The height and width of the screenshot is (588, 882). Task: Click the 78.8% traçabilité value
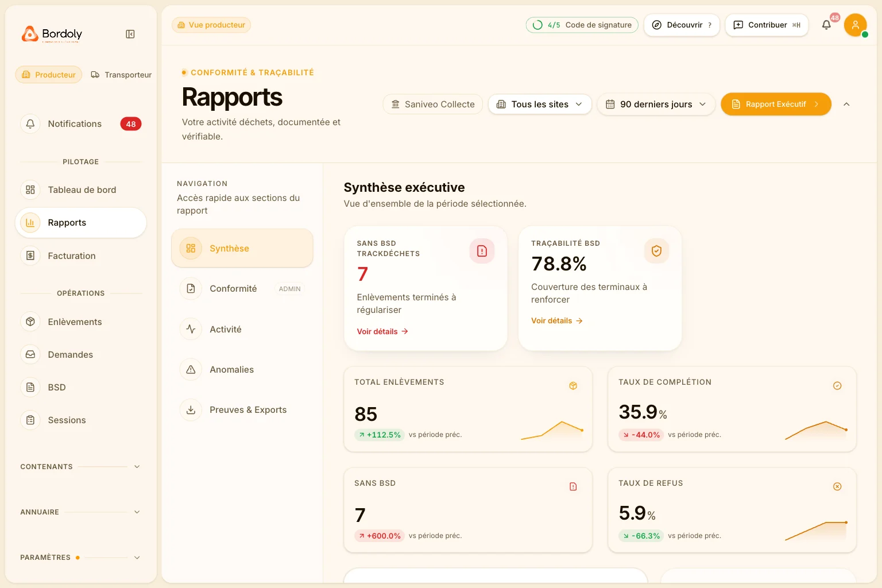tap(559, 264)
